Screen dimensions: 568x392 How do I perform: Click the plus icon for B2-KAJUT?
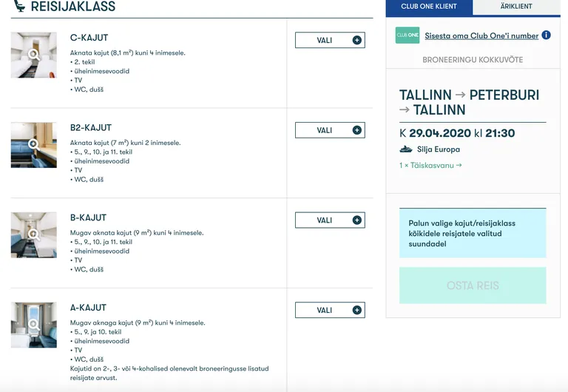[356, 130]
